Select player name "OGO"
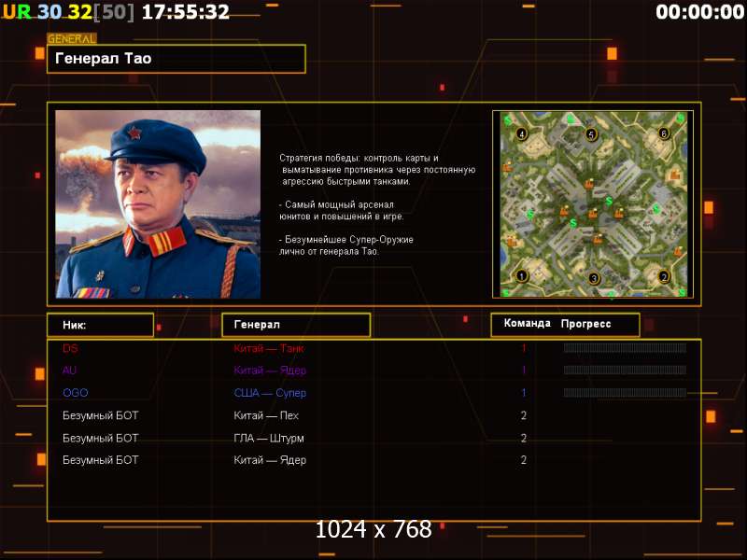This screenshot has width=747, height=560. [x=76, y=393]
